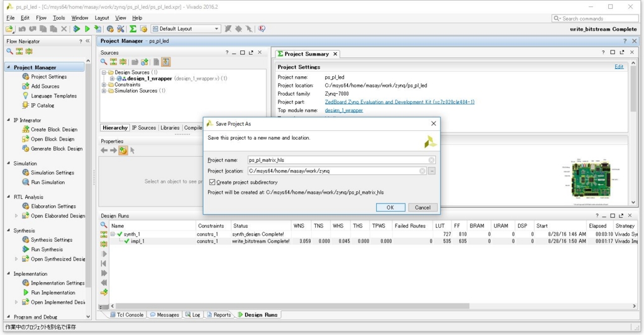Close the Save Project As dialog

(433, 123)
